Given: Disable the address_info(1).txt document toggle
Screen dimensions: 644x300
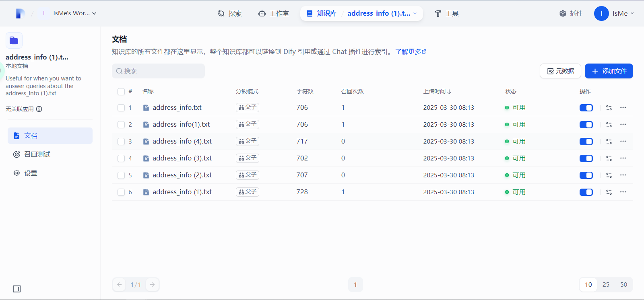Looking at the screenshot, I should 586,125.
